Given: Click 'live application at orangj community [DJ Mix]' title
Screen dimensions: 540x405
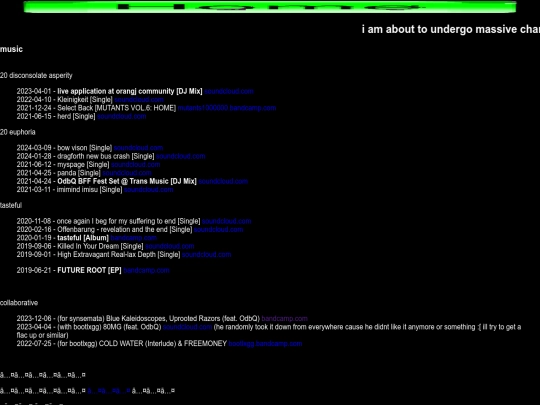Looking at the screenshot, I should [130, 91].
